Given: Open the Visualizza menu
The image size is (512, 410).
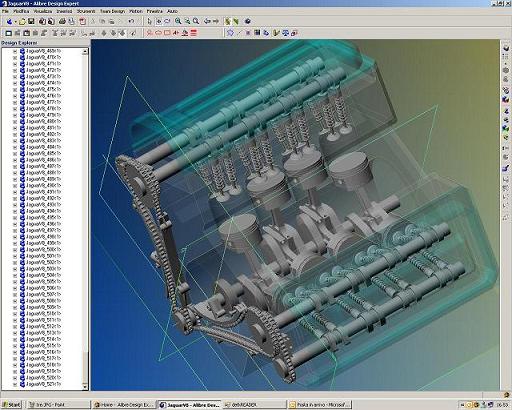Looking at the screenshot, I should coord(43,11).
